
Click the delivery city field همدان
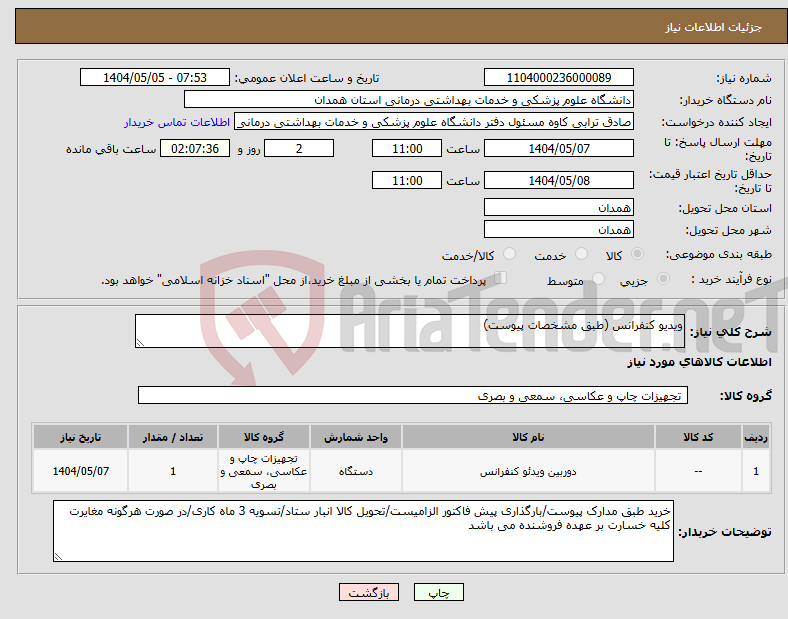[558, 229]
